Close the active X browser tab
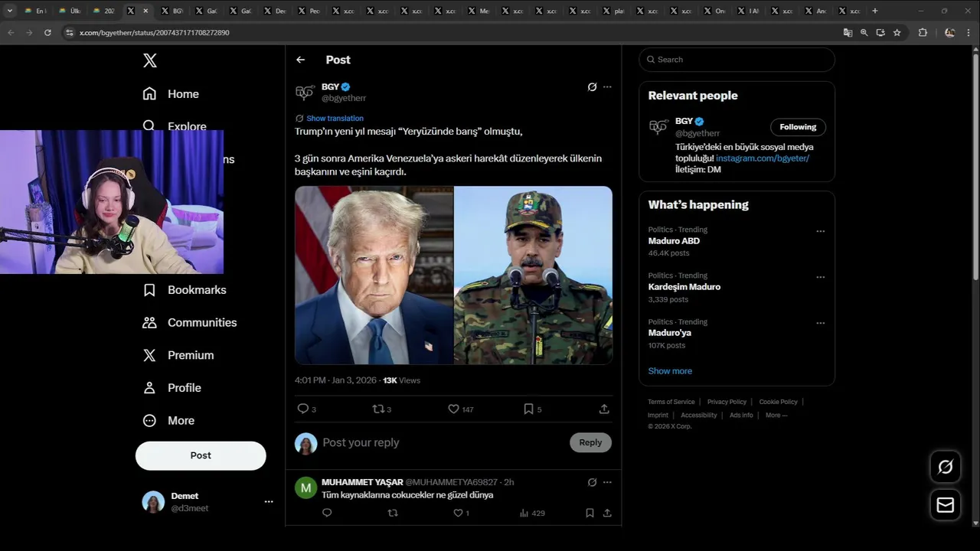The image size is (980, 551). pyautogui.click(x=145, y=11)
